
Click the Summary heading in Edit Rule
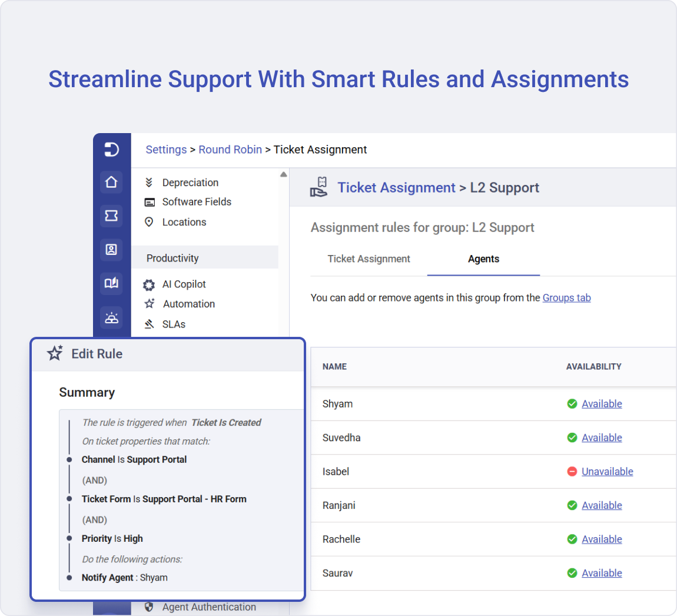click(87, 392)
